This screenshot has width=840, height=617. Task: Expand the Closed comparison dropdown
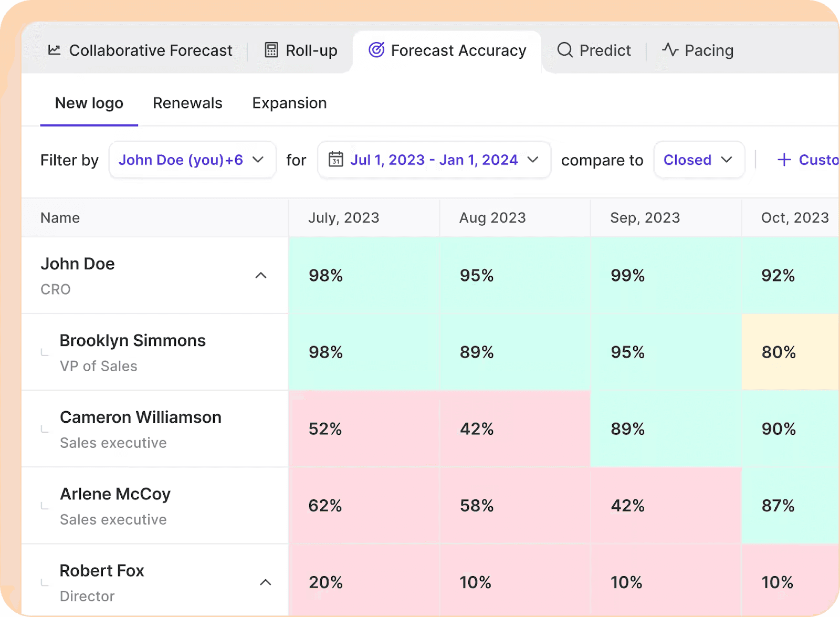pos(699,160)
